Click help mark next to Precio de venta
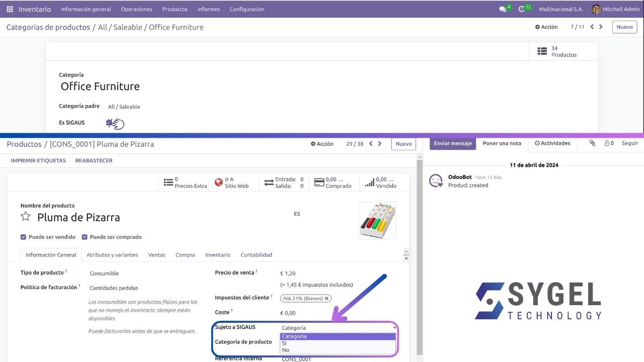Image resolution: width=644 pixels, height=362 pixels. pos(257,271)
